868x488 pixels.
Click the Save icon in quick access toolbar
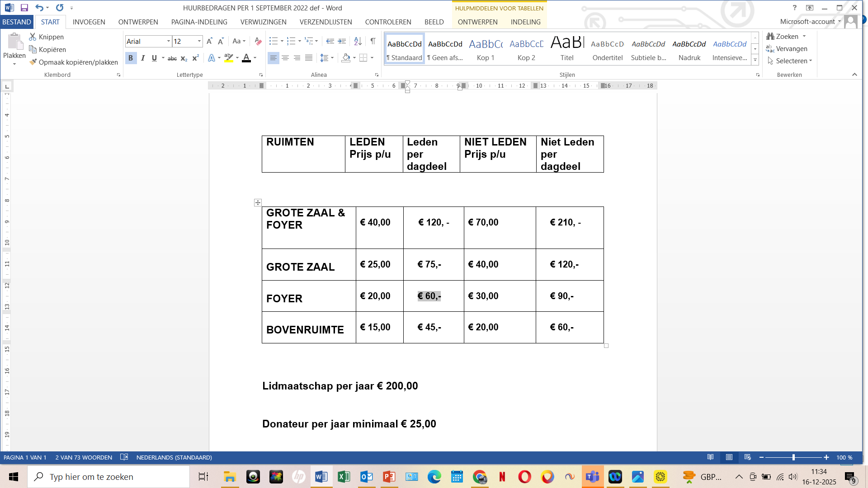24,8
